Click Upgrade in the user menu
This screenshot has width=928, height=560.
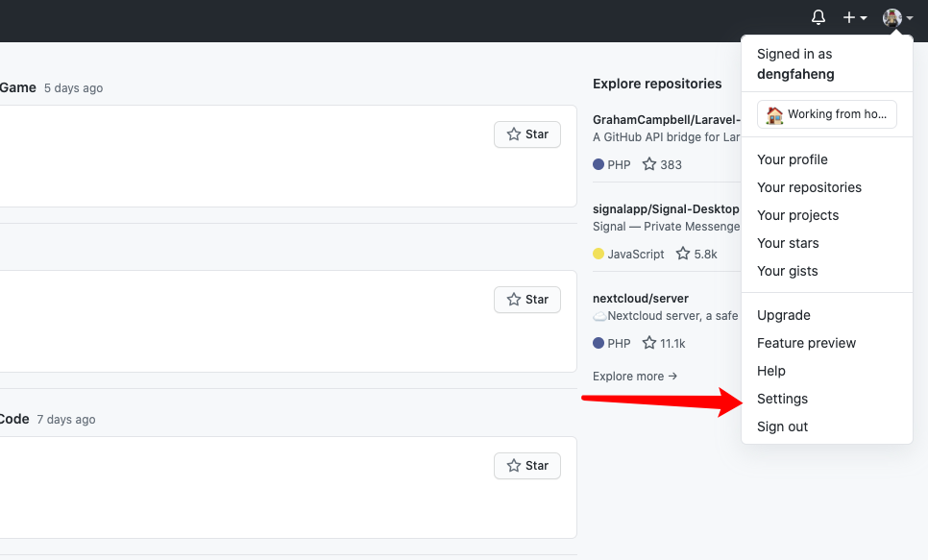click(x=783, y=315)
